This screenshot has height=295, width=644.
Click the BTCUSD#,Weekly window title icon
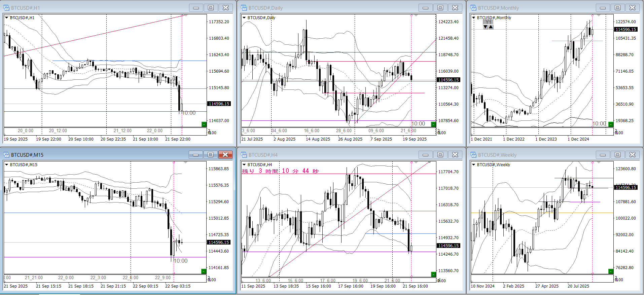pyautogui.click(x=473, y=155)
